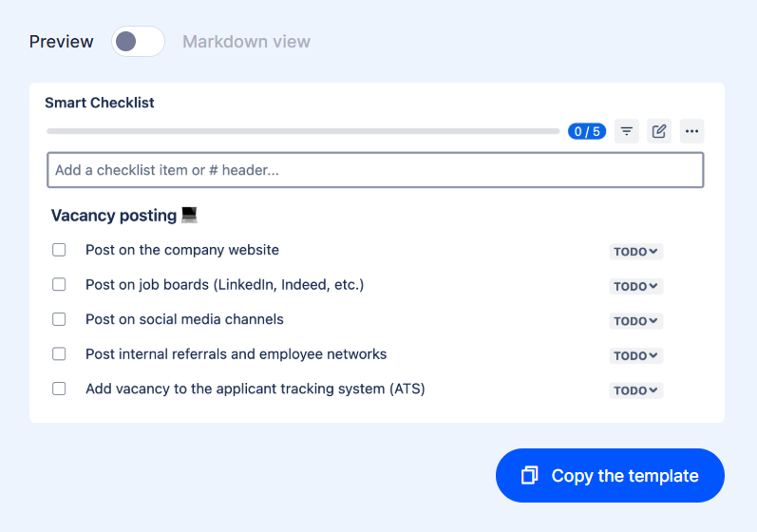
Task: Open TODO dropdown for ATS vacancy item
Action: point(635,390)
